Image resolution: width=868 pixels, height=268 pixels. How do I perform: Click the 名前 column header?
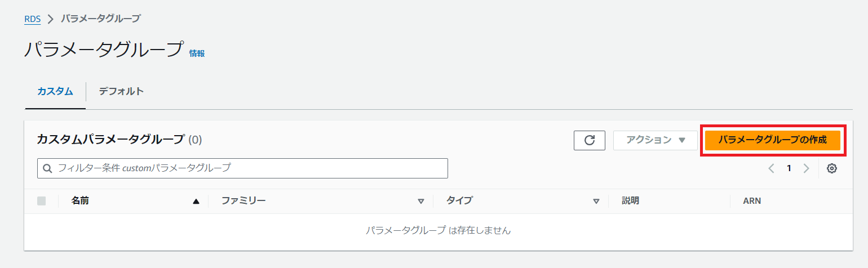(x=80, y=201)
